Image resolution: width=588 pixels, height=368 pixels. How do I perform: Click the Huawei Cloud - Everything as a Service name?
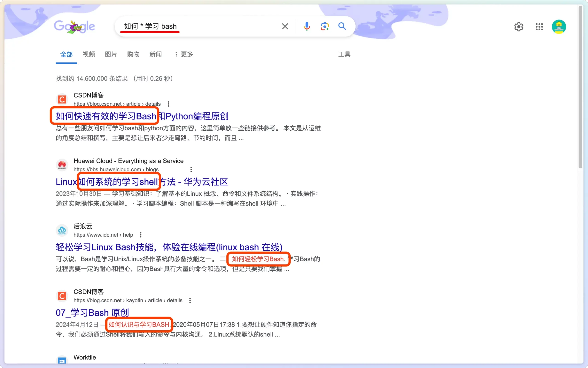[x=128, y=161]
